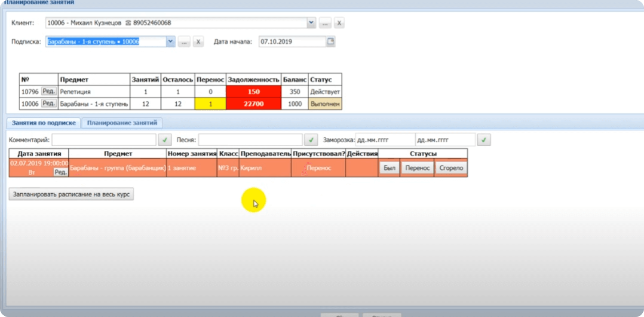Click the red 22700 debt cell
Screen dimensions: 644x317
[x=254, y=104]
